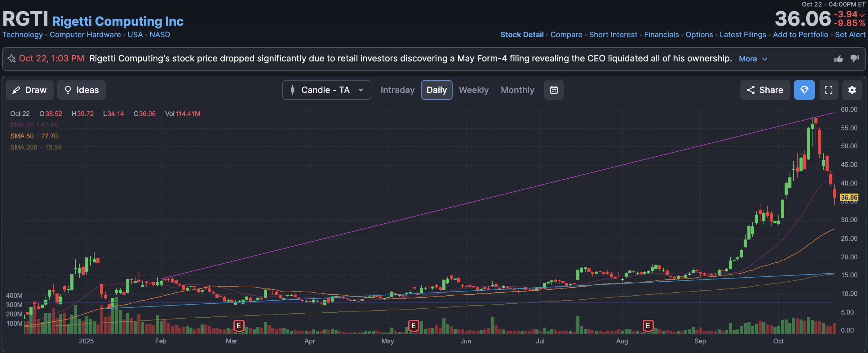Screen dimensions: 868x353
Task: Click the SMA 50 legend label
Action: (x=22, y=136)
